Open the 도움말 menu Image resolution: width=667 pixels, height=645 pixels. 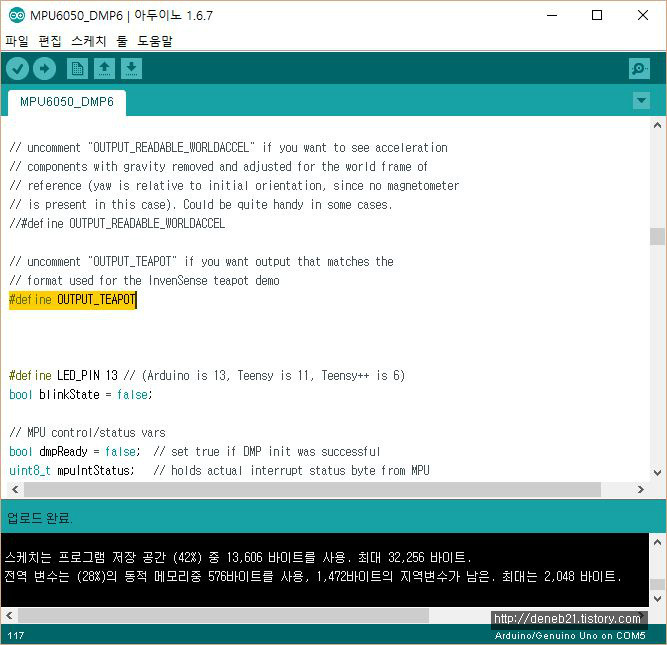point(155,41)
